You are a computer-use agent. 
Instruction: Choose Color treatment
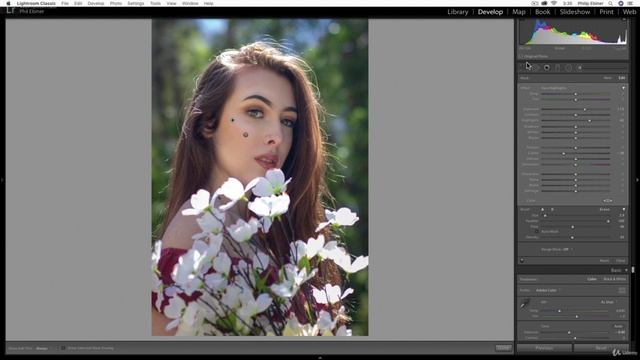[x=592, y=279]
